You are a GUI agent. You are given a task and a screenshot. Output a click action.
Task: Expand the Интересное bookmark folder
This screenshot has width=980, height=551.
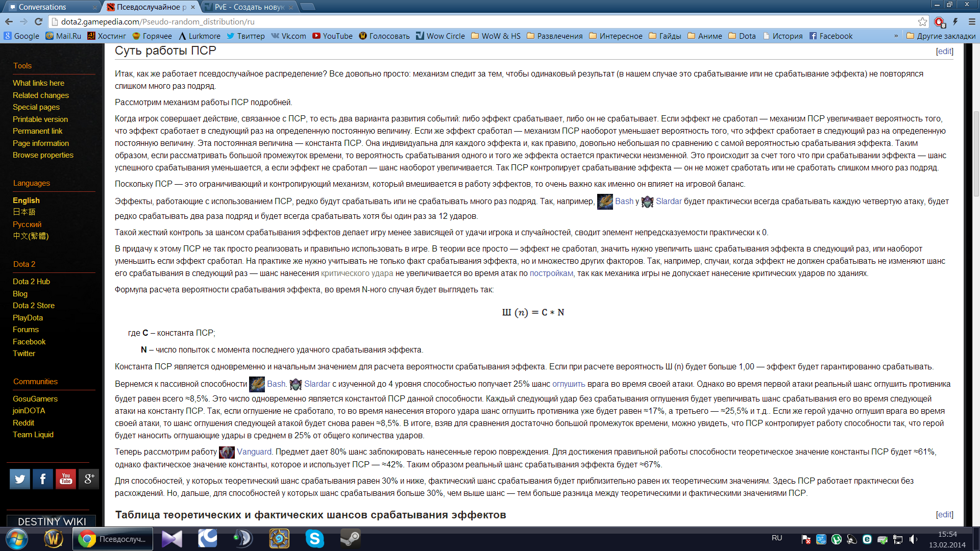(x=616, y=36)
